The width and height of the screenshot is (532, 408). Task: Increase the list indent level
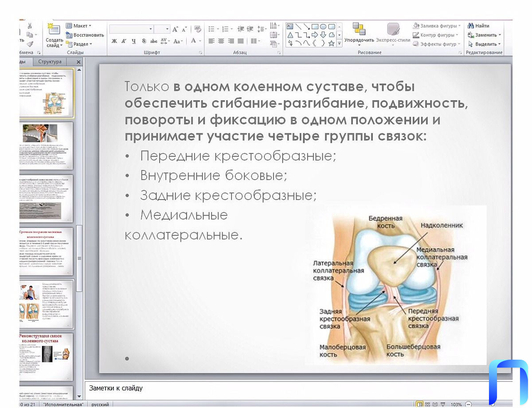tap(250, 29)
